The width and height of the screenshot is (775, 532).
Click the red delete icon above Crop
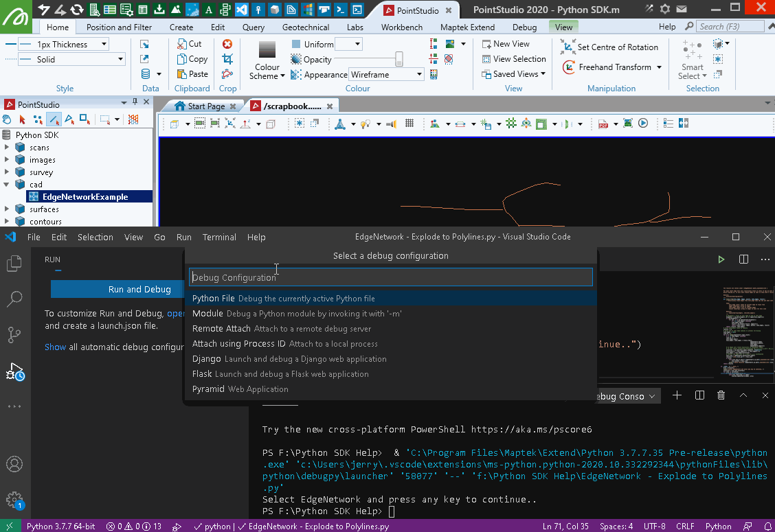(227, 44)
